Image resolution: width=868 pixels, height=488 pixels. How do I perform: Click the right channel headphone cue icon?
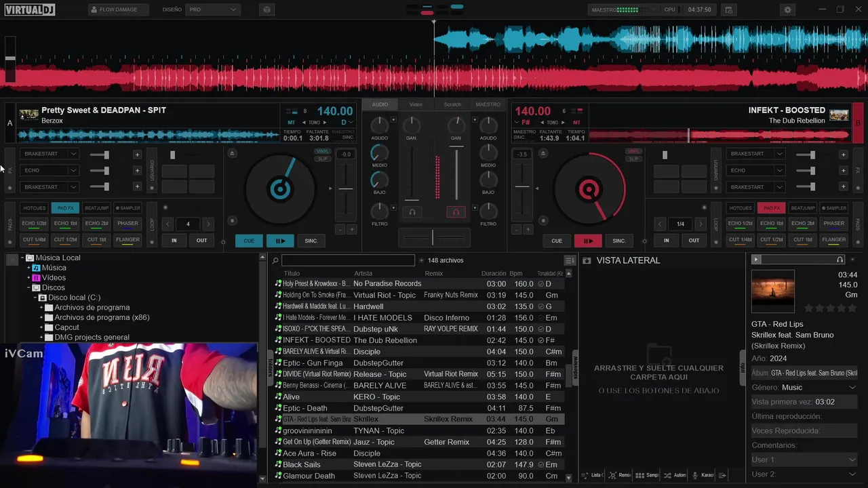456,212
